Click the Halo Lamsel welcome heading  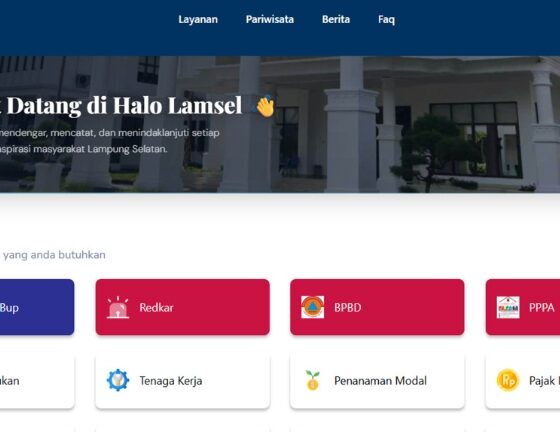click(121, 106)
